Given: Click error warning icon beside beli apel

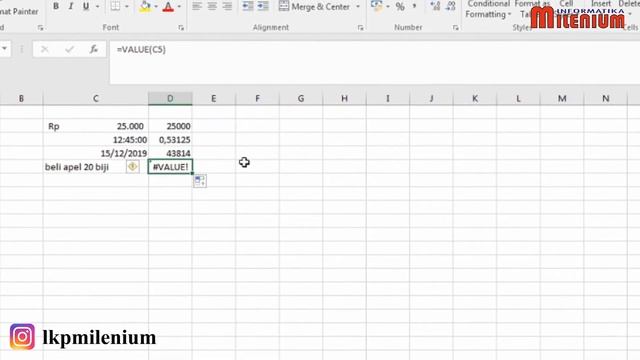Looking at the screenshot, I should point(132,167).
